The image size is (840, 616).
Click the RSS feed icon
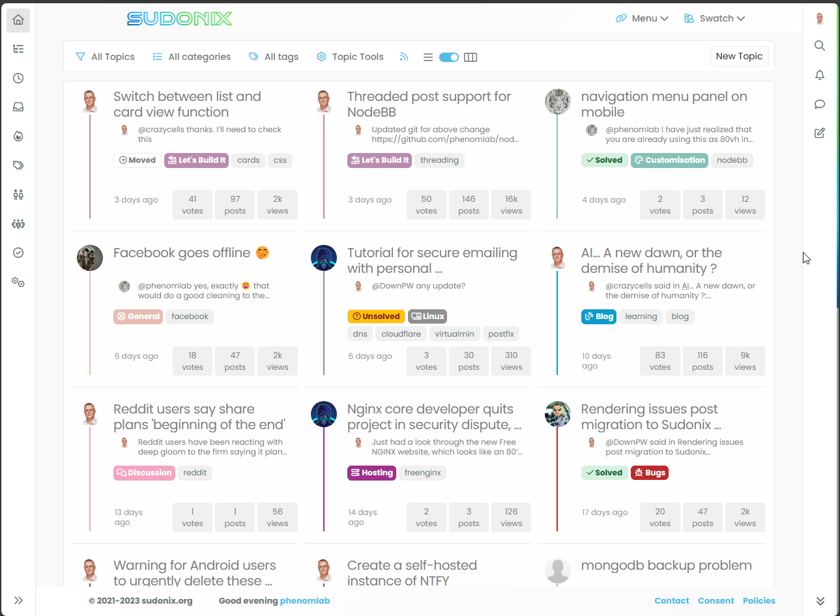(x=404, y=57)
